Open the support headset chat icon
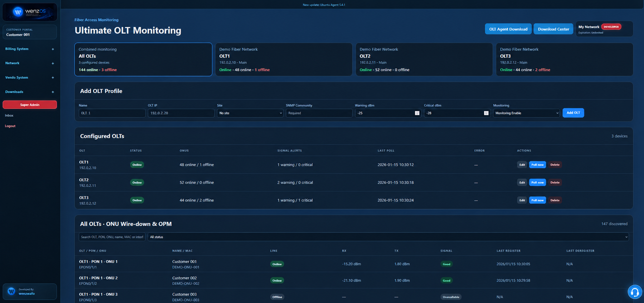644x303 pixels. 635,292
